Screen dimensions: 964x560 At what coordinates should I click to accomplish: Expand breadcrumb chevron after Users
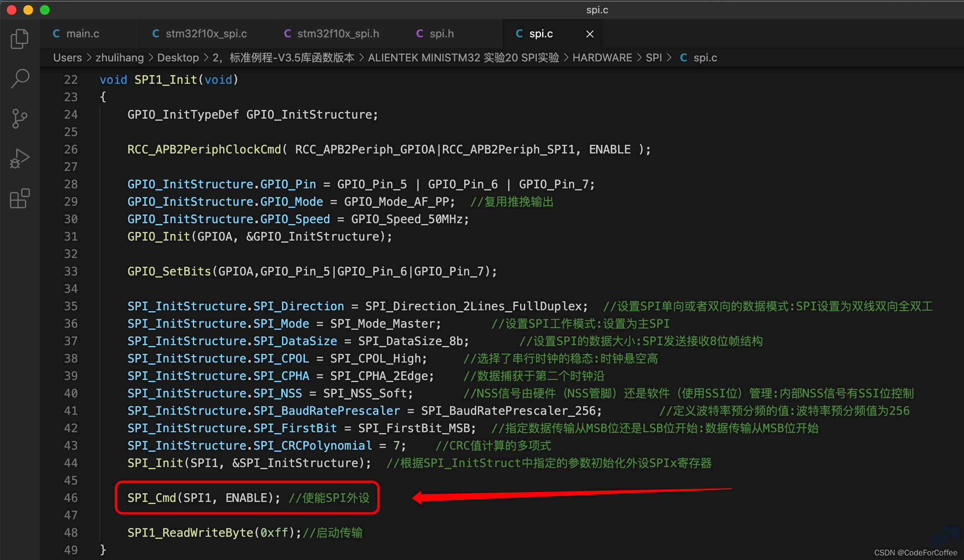click(x=89, y=58)
